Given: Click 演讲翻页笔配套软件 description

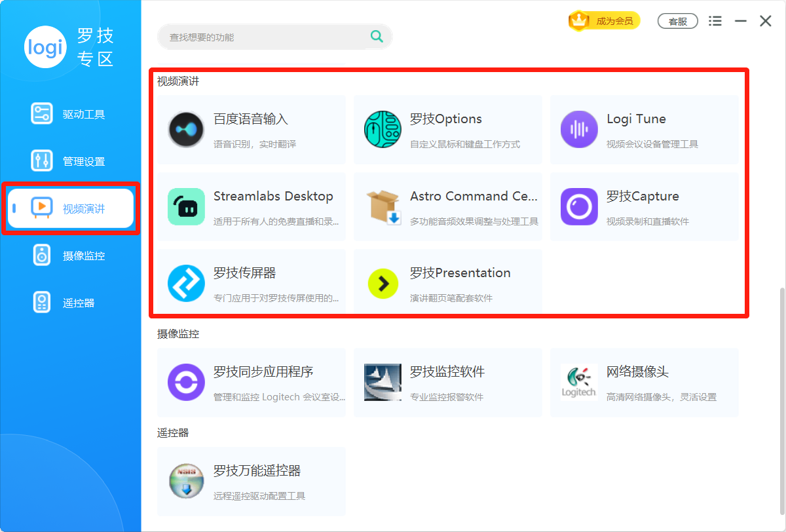Looking at the screenshot, I should [x=451, y=298].
